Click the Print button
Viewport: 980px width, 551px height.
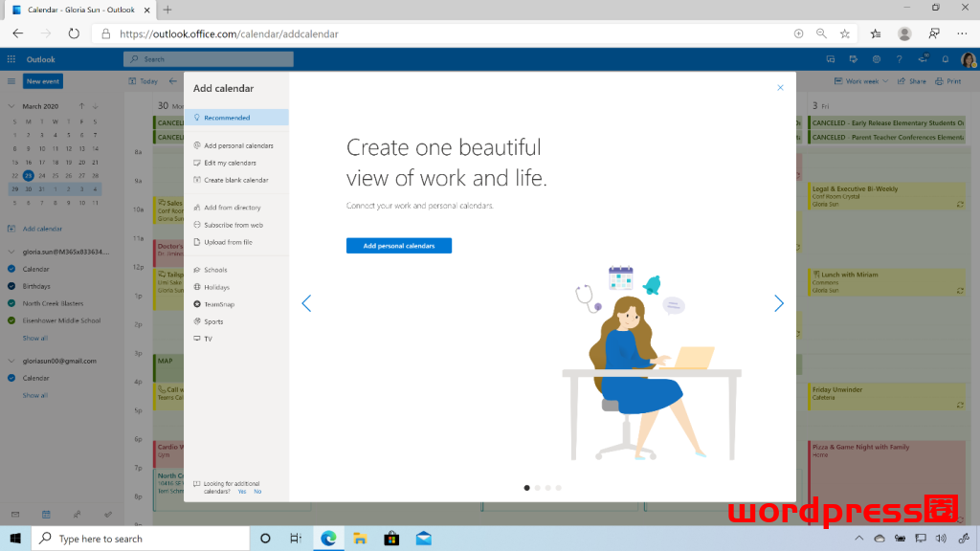point(948,81)
